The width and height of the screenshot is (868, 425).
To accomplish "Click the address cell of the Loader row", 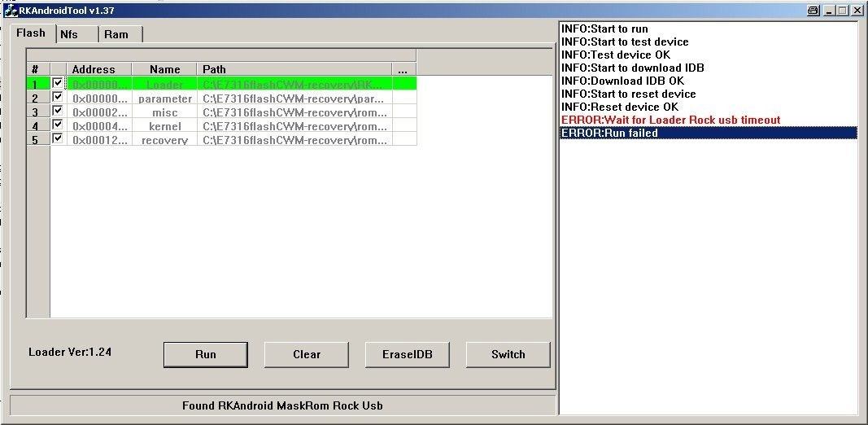I will tap(99, 84).
